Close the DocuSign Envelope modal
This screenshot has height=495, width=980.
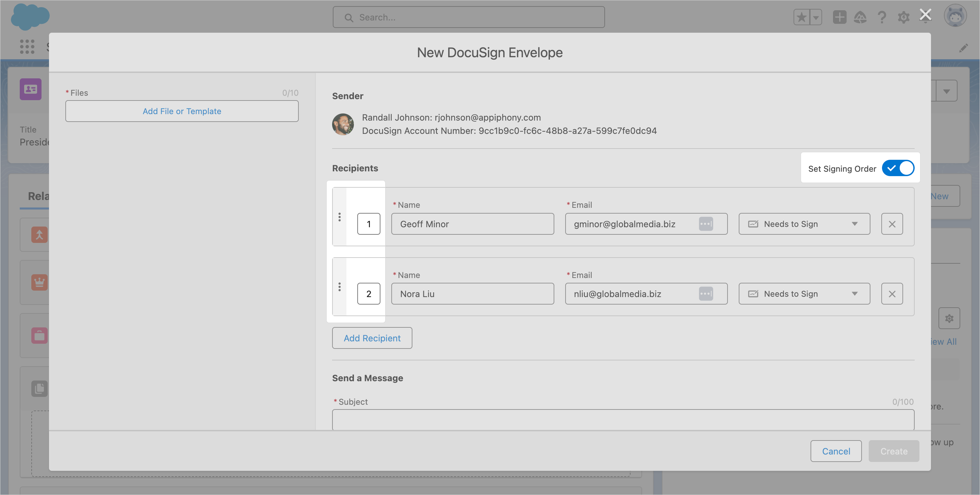(x=925, y=15)
